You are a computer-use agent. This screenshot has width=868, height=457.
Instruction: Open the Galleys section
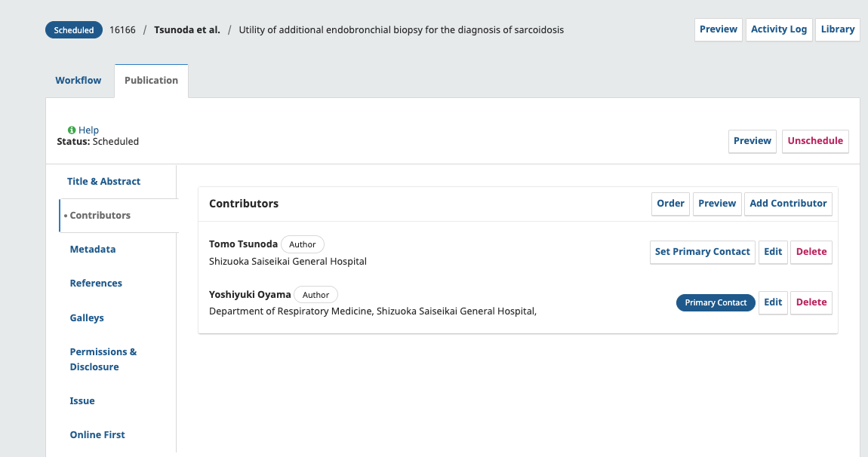coord(87,318)
